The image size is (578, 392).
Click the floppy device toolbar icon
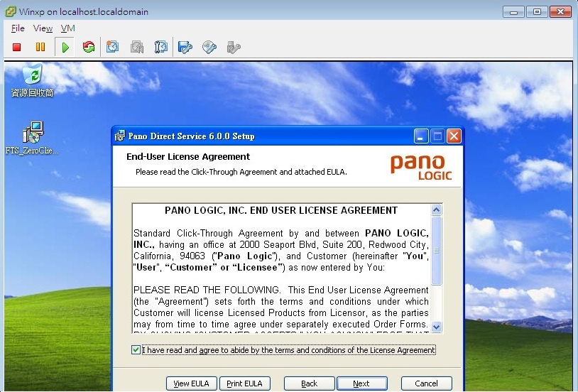click(185, 47)
